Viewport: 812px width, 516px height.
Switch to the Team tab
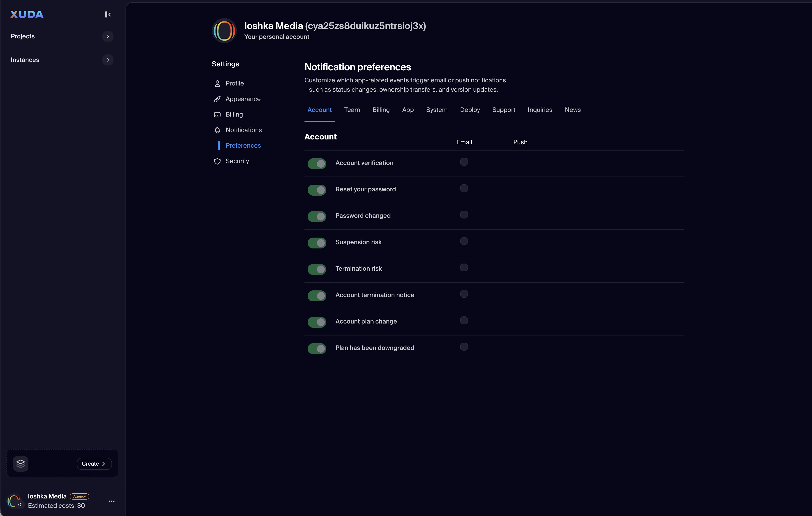(352, 110)
